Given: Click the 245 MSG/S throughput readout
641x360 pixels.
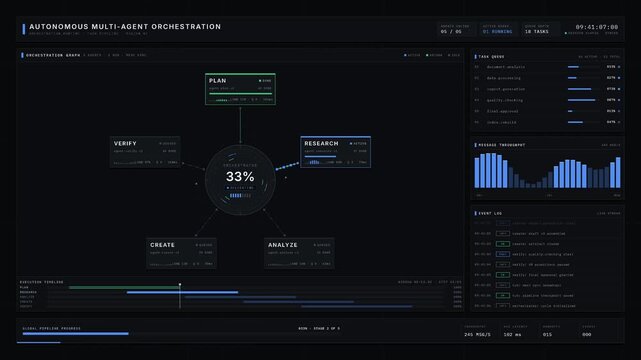Looking at the screenshot, I should coord(477,334).
